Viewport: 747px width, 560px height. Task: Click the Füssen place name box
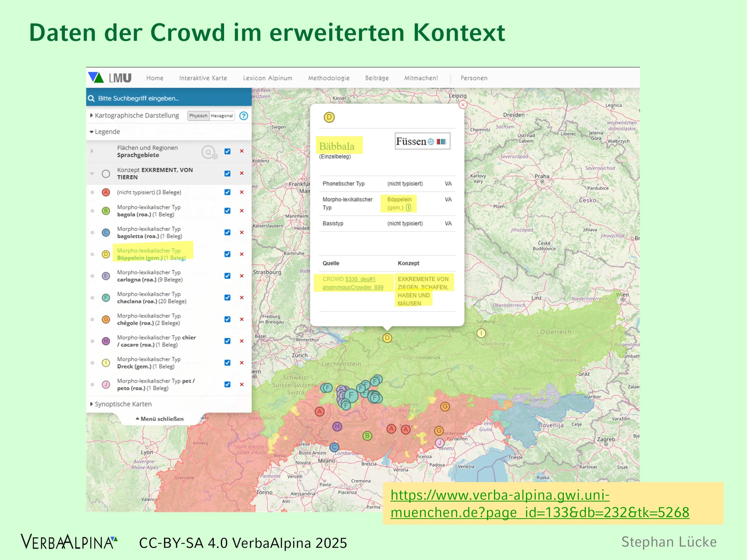click(423, 141)
